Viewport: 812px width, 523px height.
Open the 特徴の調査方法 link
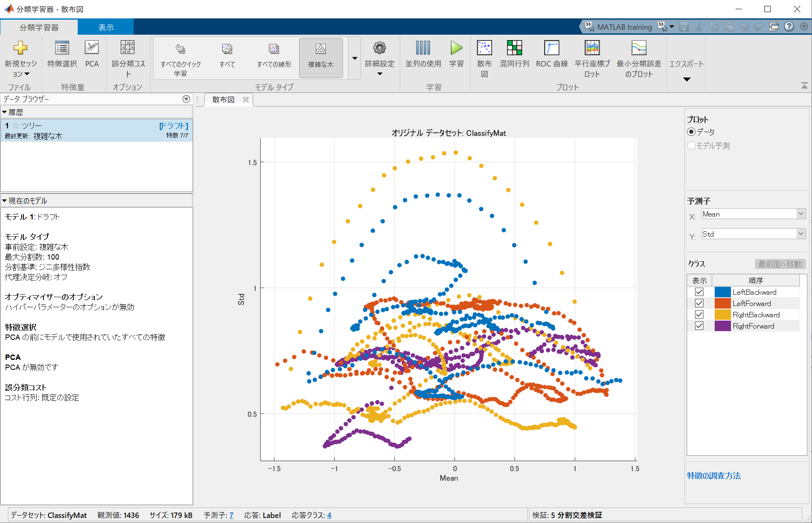tap(713, 476)
